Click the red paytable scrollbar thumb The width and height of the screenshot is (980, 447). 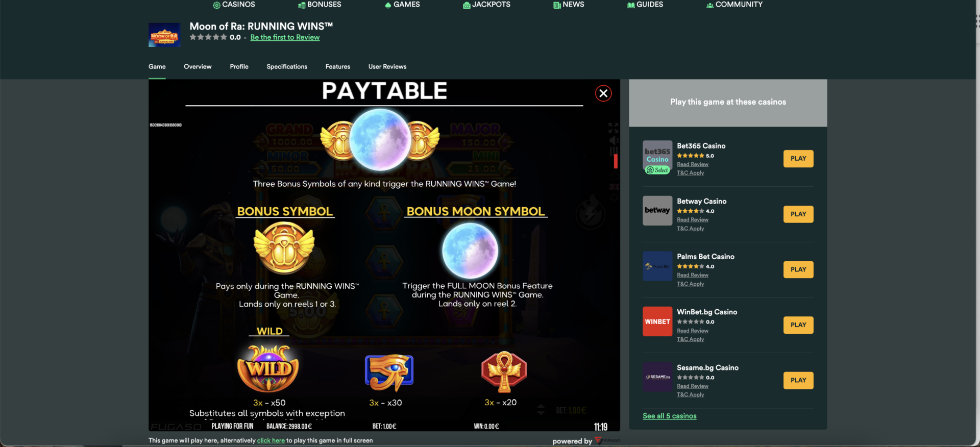616,161
